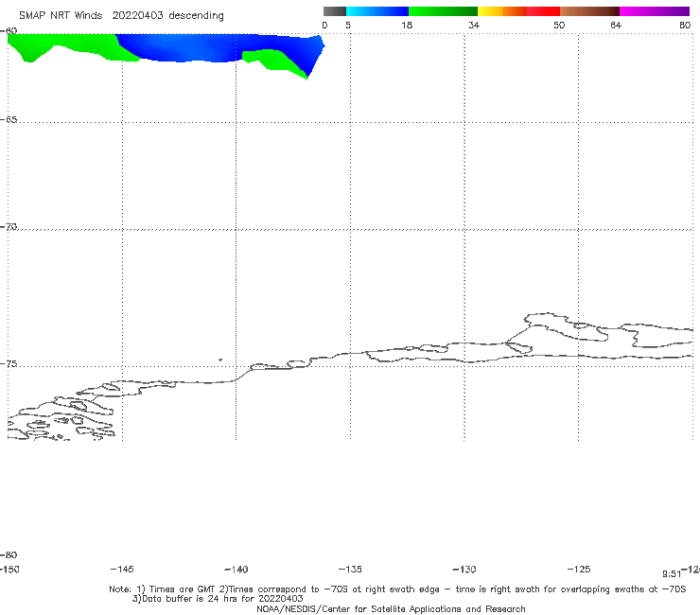Click the Data buffer is 24 hrs note
Screen dimensions: 700x615
pos(218,599)
